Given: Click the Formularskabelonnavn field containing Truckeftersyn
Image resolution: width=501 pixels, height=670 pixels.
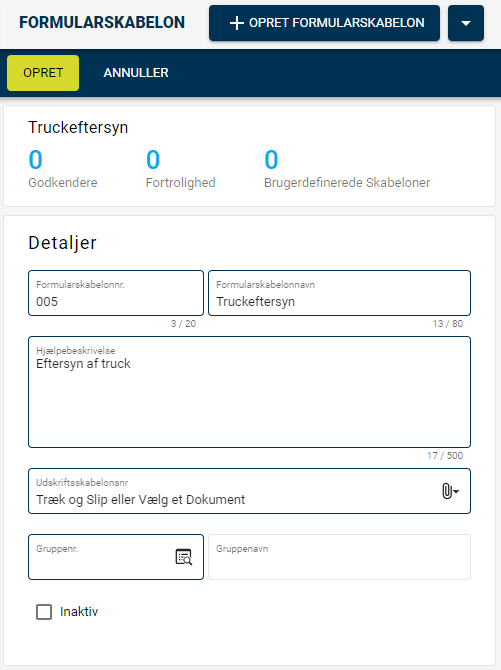Looking at the screenshot, I should tap(339, 293).
